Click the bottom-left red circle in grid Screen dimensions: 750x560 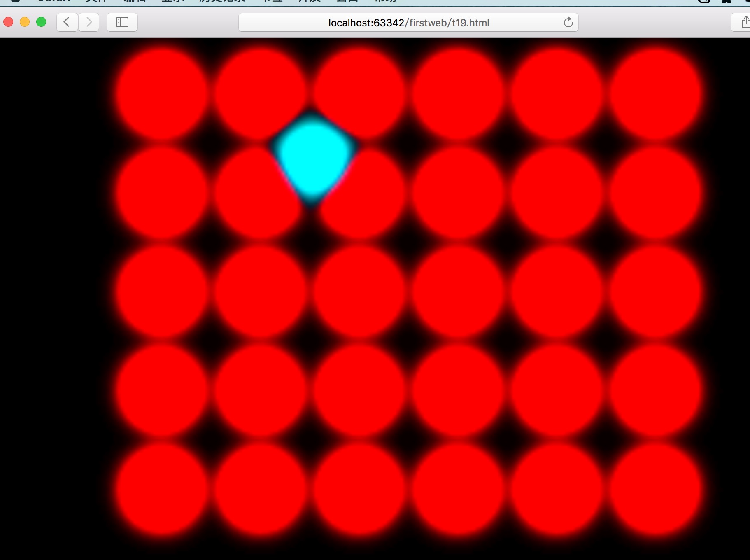coord(162,490)
